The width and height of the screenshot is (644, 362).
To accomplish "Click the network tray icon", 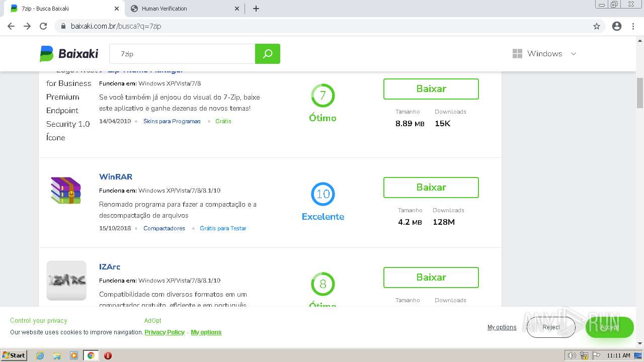I will point(584,355).
